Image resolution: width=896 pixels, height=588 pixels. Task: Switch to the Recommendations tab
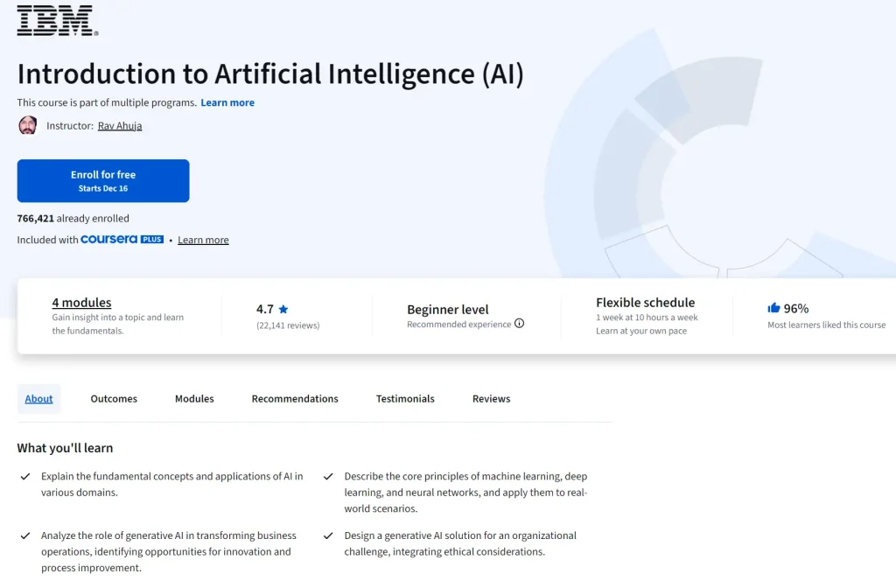(295, 398)
